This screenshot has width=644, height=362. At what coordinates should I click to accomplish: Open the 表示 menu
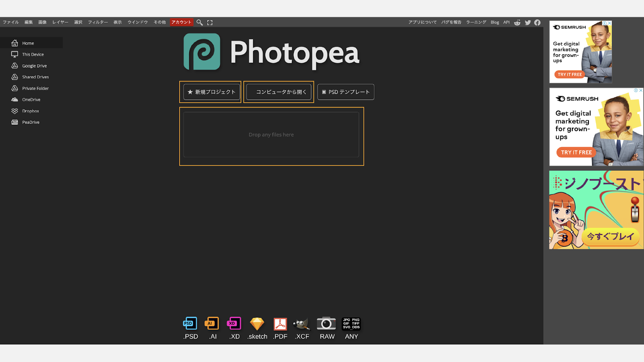pyautogui.click(x=118, y=23)
